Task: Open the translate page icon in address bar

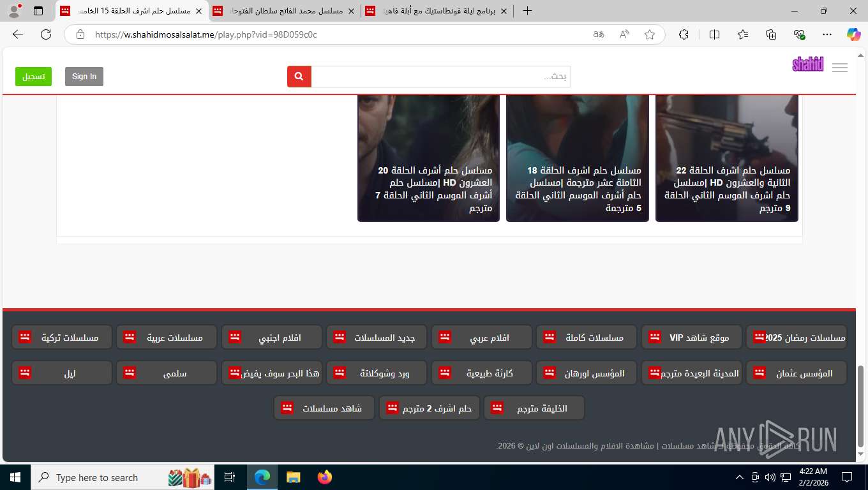Action: click(599, 34)
